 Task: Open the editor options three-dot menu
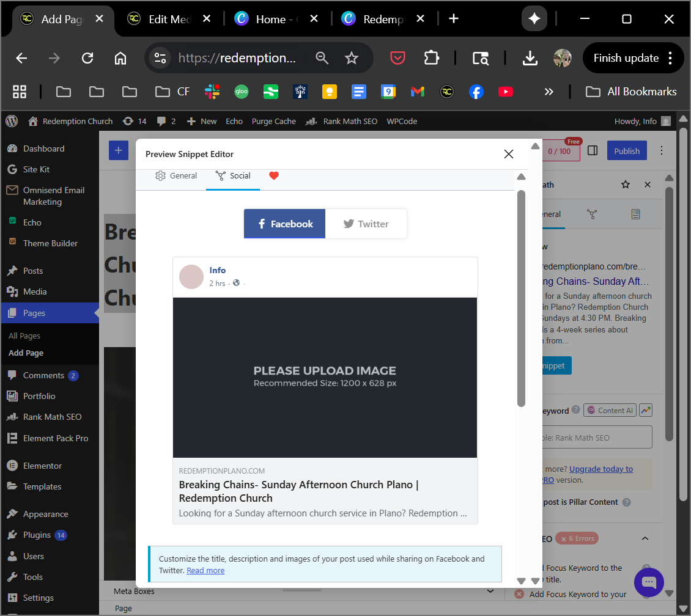click(x=661, y=151)
